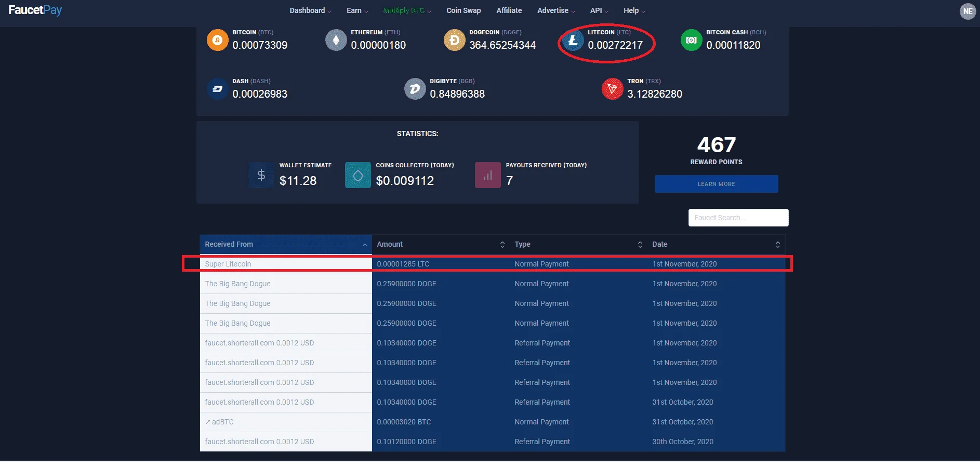Click the wallet estimate dollar icon
Viewport: 980px width, 467px height.
point(261,175)
